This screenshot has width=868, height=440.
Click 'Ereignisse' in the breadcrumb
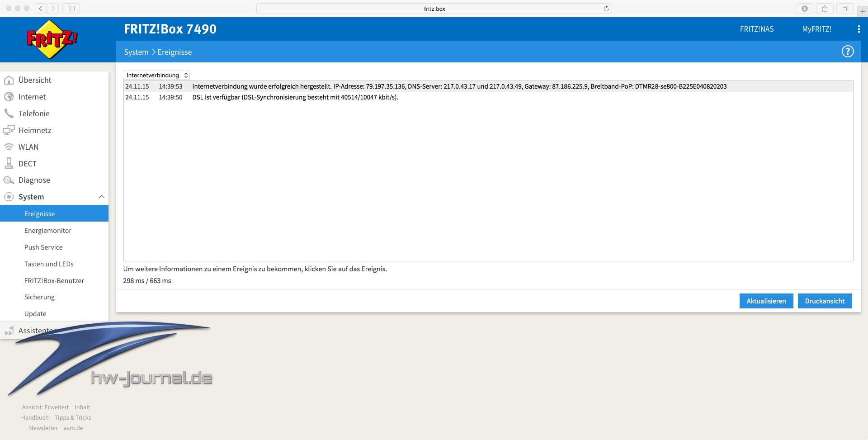[x=175, y=52]
